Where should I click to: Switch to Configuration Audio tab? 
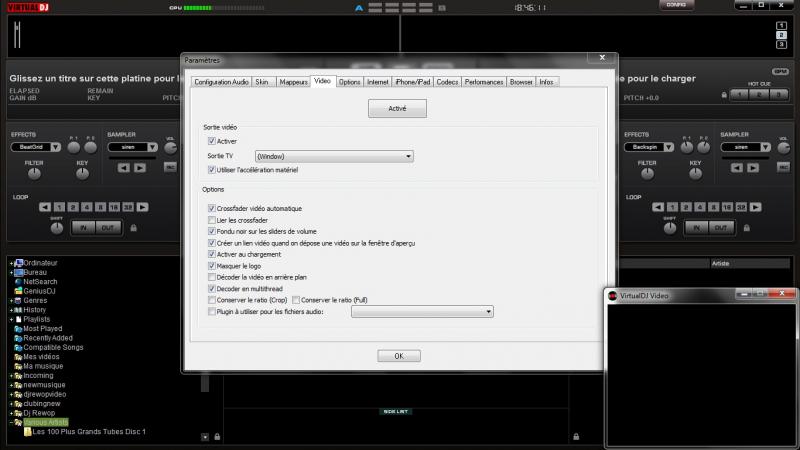[221, 82]
